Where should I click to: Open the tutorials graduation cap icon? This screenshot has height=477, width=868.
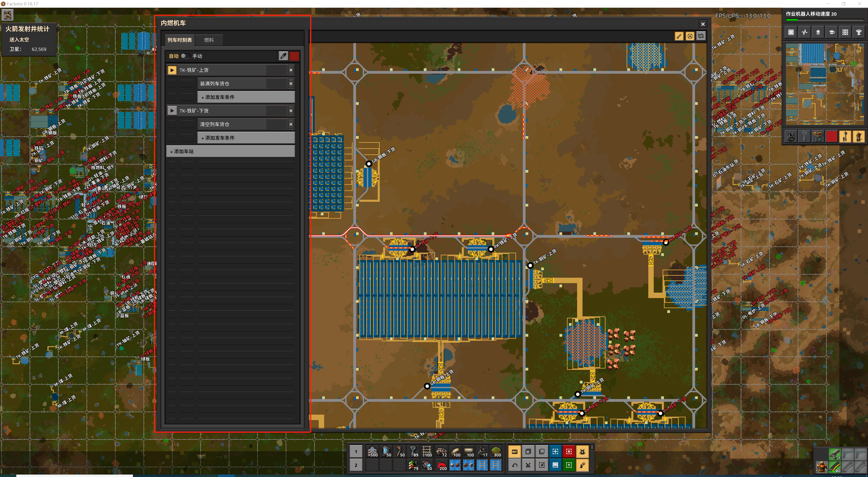[831, 32]
